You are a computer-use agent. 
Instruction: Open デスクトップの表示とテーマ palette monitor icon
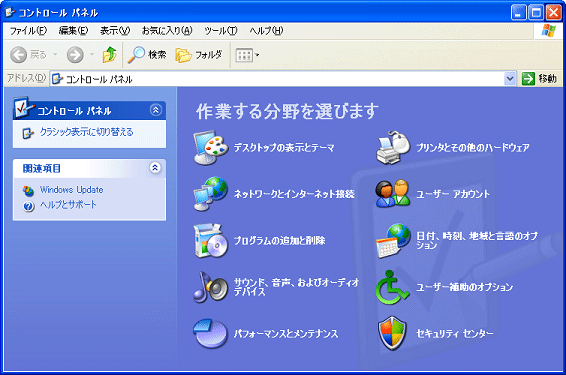(x=211, y=148)
